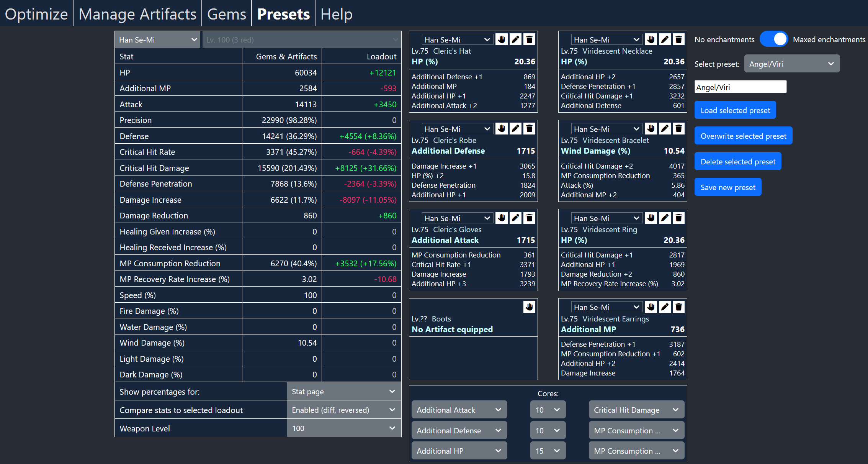Edit the Cleric's Gloves artifact
This screenshot has width=868, height=464.
(x=515, y=218)
